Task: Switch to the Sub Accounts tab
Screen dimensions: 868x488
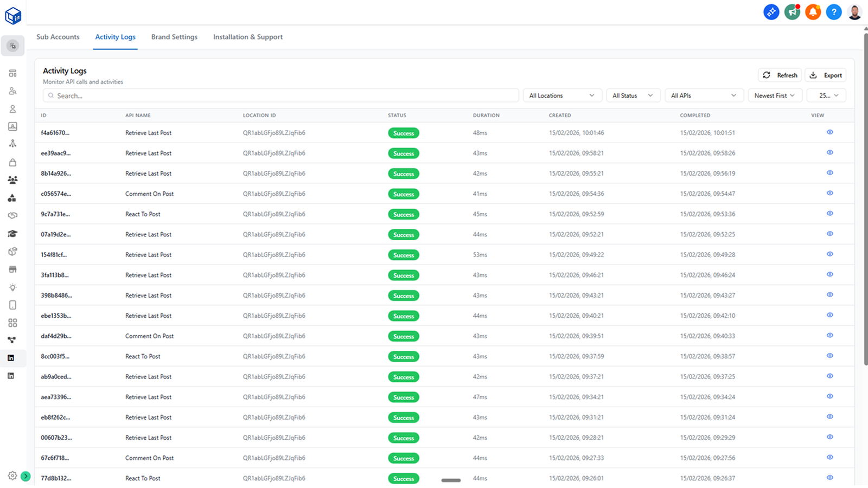Action: [x=58, y=37]
